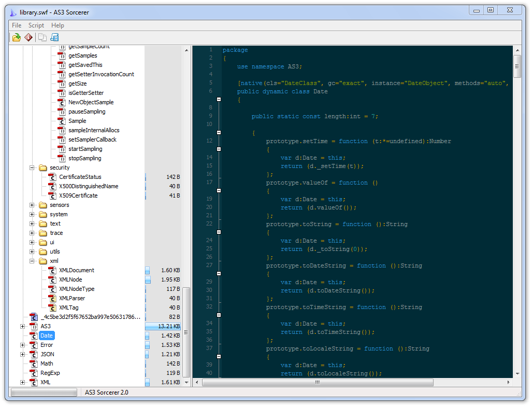Fold the toLocaleString function body

click(219, 356)
